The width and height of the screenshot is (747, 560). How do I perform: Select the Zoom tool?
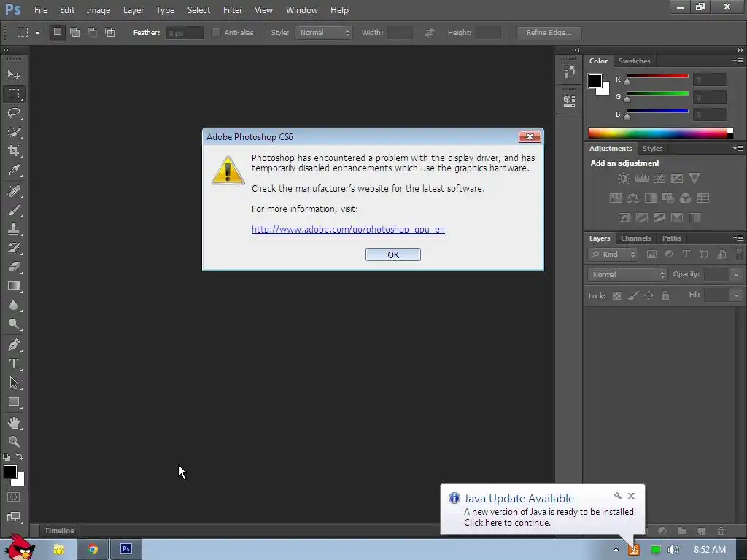(14, 441)
